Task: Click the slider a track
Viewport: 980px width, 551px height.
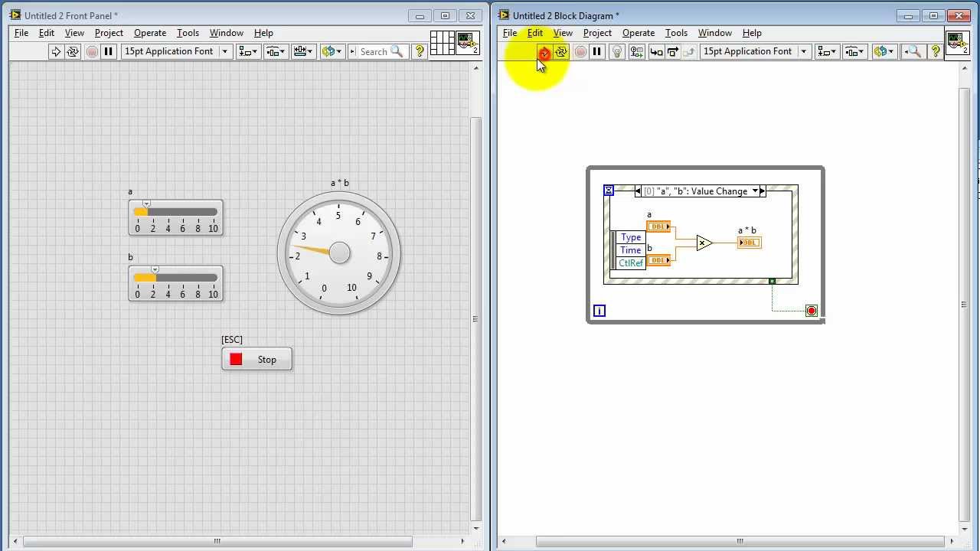Action: (x=176, y=212)
